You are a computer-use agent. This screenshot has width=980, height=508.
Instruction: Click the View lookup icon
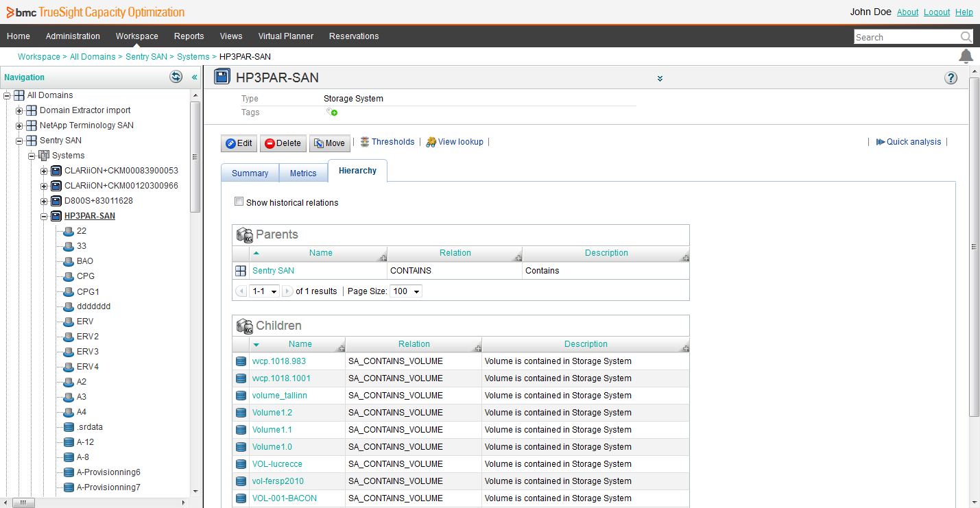coord(431,142)
